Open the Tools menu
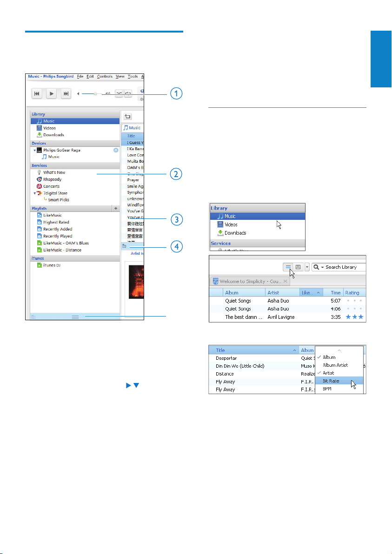 point(133,76)
